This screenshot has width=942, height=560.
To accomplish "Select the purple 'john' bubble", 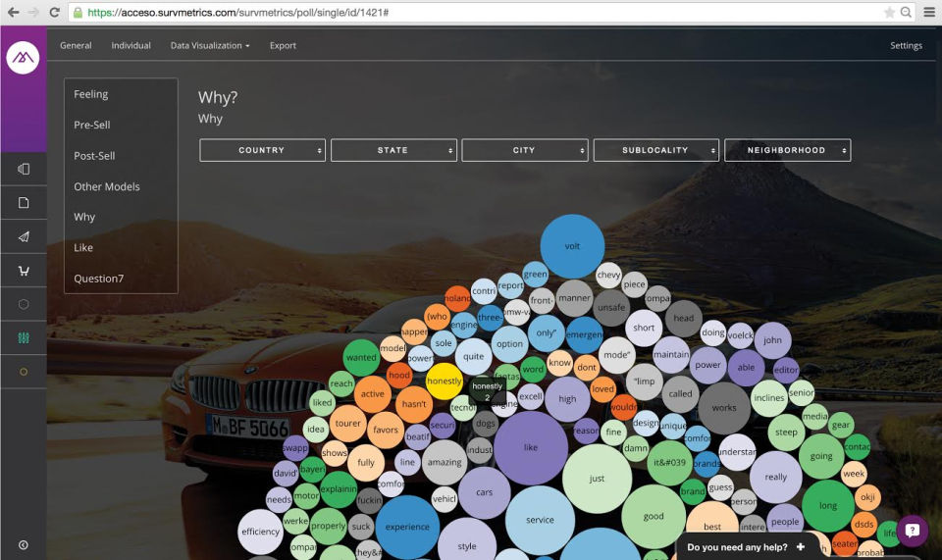I will pyautogui.click(x=772, y=340).
